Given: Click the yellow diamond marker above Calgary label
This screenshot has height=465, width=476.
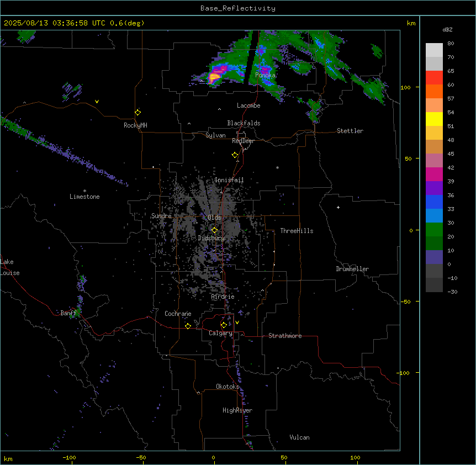Looking at the screenshot, I should point(224,325).
